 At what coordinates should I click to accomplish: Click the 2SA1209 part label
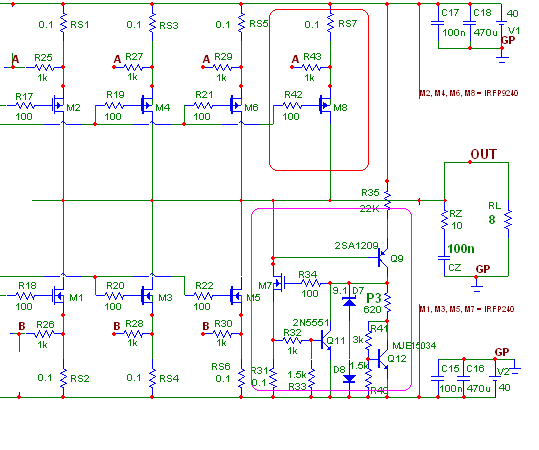click(x=356, y=245)
